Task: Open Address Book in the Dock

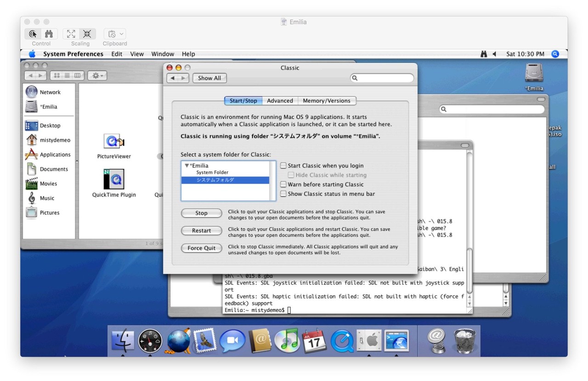Action: tap(260, 341)
